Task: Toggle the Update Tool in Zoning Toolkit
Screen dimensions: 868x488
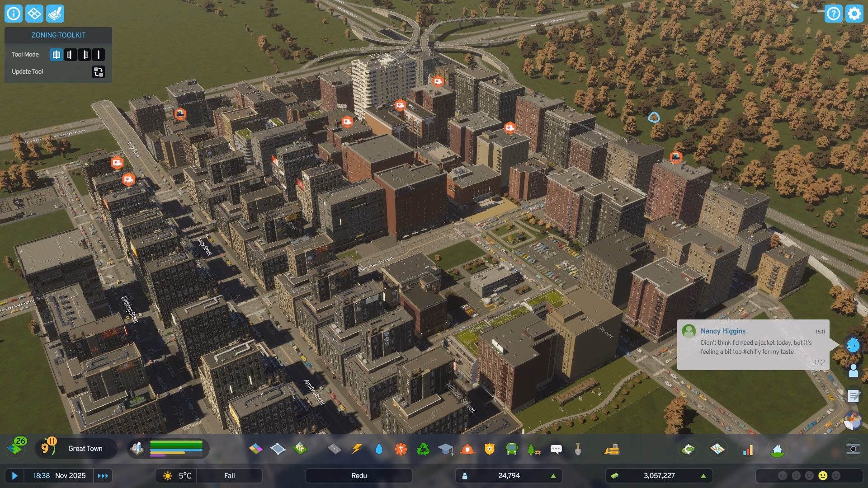Action: (98, 72)
